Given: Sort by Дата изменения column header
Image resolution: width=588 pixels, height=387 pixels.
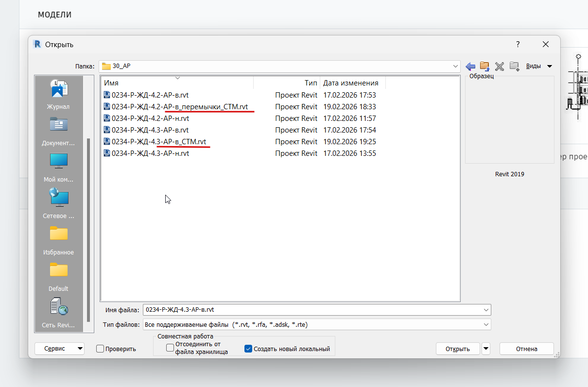Looking at the screenshot, I should click(353, 83).
